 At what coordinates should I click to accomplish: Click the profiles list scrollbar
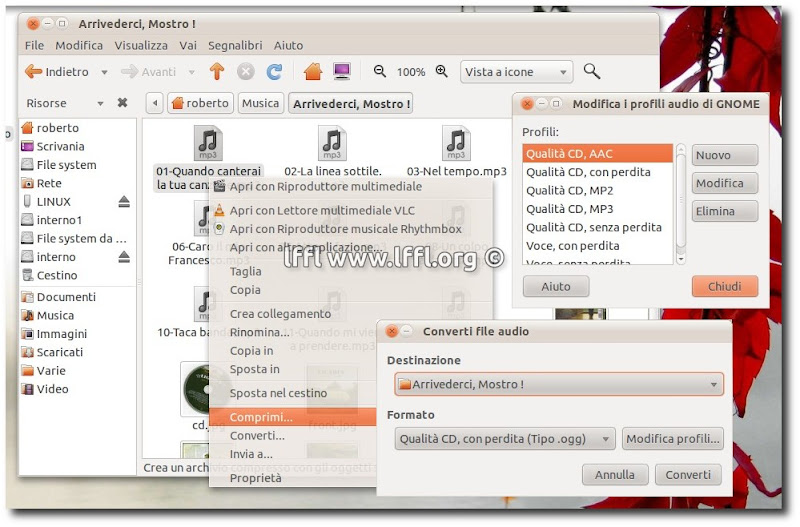pos(681,204)
